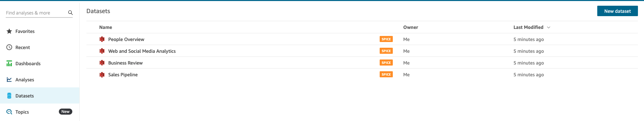644x121 pixels.
Task: Click the Topics chat search icon
Action: (x=9, y=112)
